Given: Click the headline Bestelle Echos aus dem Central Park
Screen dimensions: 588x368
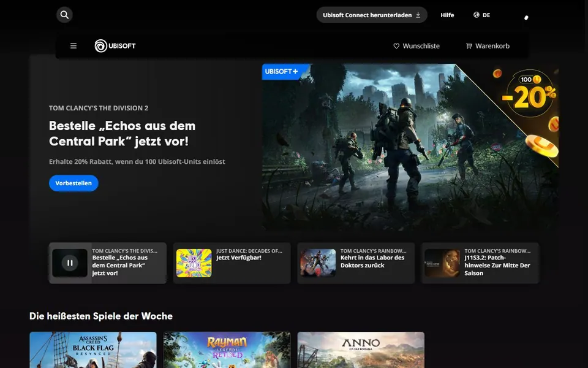Looking at the screenshot, I should 123,133.
